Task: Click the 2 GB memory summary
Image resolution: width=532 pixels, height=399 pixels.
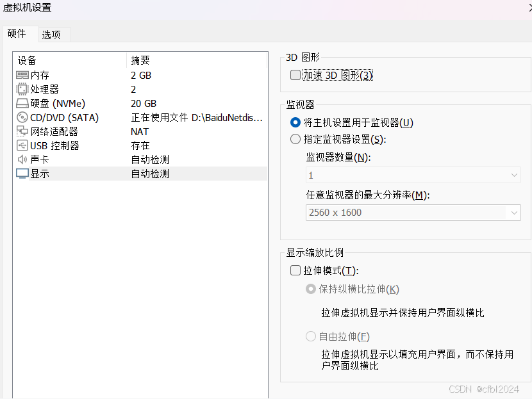Action: (x=141, y=76)
